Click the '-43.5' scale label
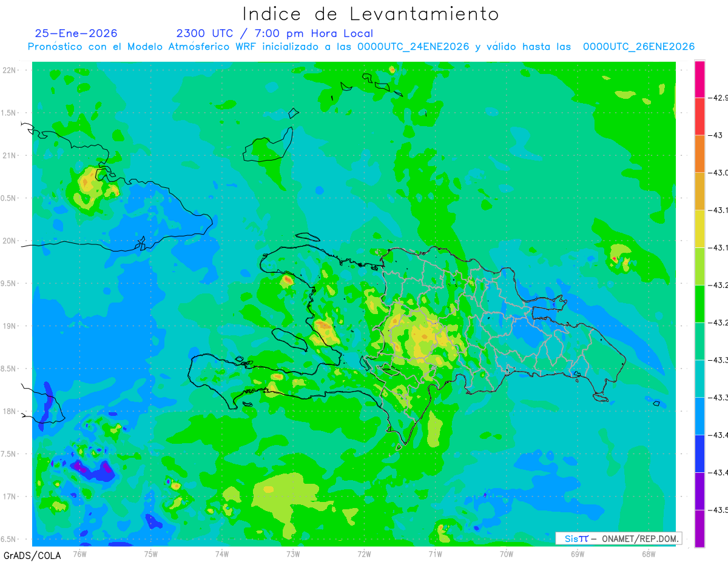Screen dimensions: 728x562 (718, 510)
